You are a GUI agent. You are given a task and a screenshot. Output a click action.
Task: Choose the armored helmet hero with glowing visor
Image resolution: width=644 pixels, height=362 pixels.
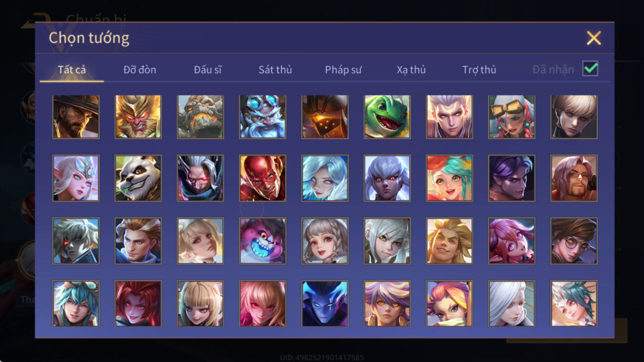pos(325,117)
